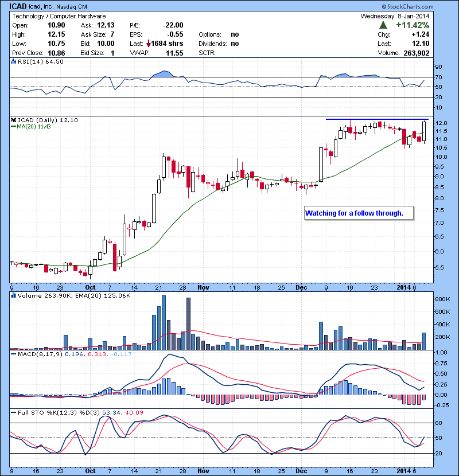The width and height of the screenshot is (459, 476).
Task: Click the StockCharts.com copyright text
Action: point(408,6)
